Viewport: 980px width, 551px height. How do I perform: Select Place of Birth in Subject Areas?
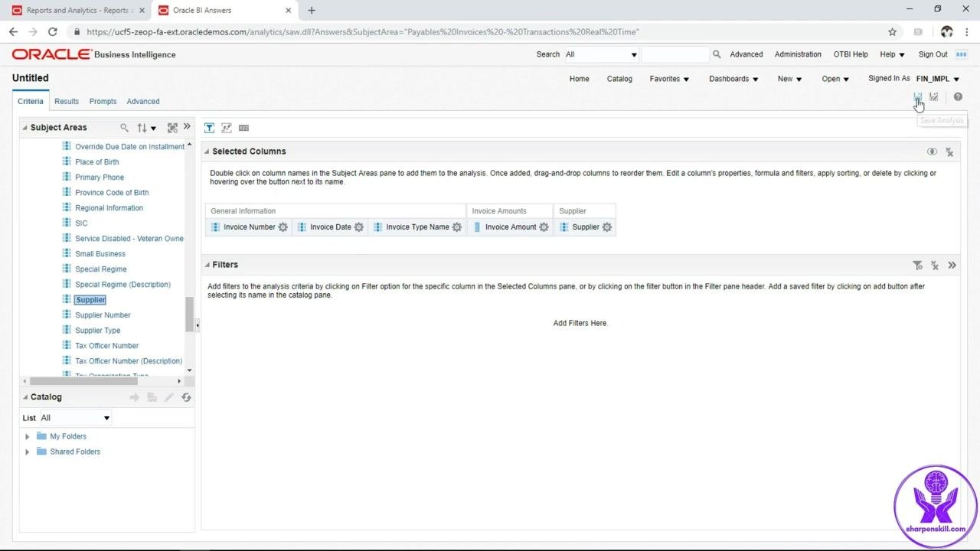(97, 162)
